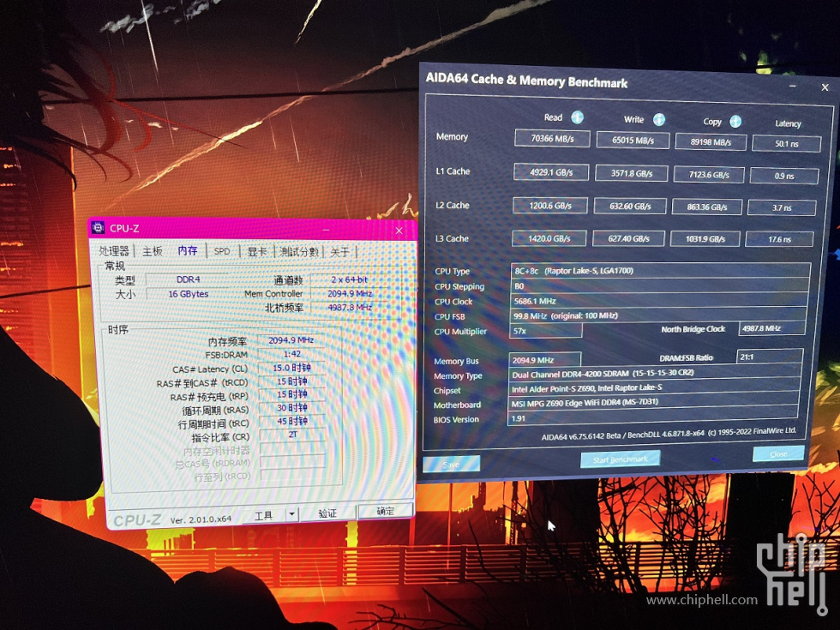840x630 pixels.
Task: Click the 循环周期 (tRAS) value 30 时钟
Action: pos(292,408)
